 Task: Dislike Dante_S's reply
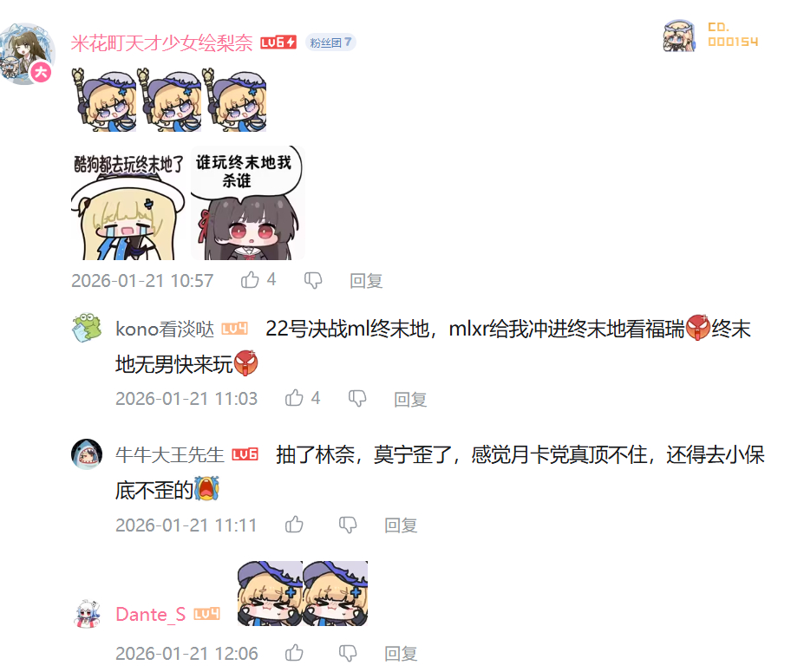[348, 653]
